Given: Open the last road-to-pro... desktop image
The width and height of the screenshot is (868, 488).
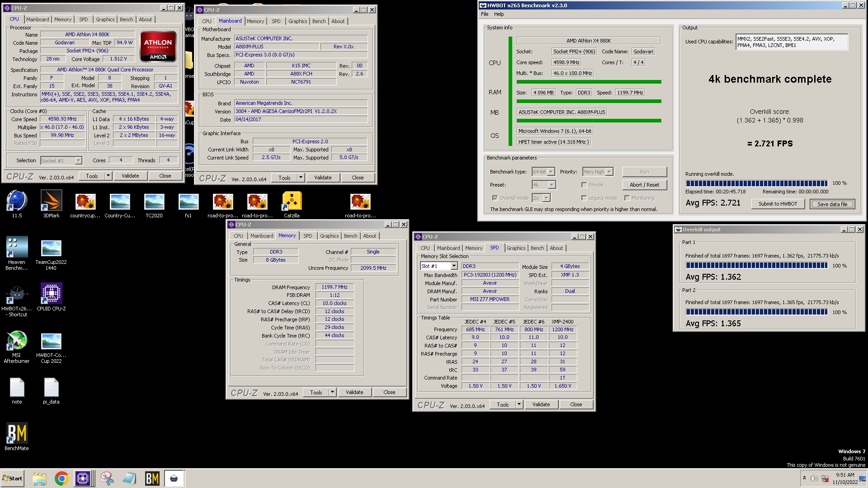Looking at the screenshot, I should coord(360,206).
